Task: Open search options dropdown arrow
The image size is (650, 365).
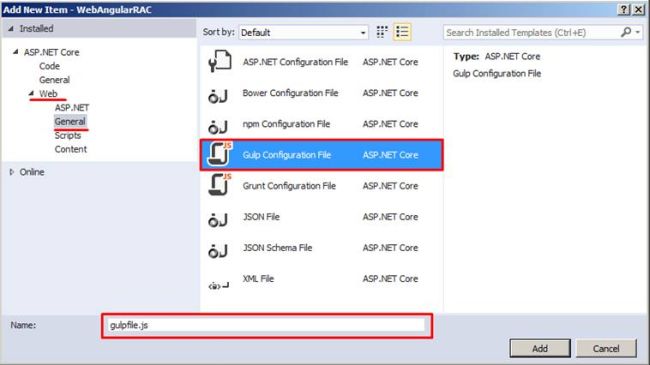Action: point(638,32)
